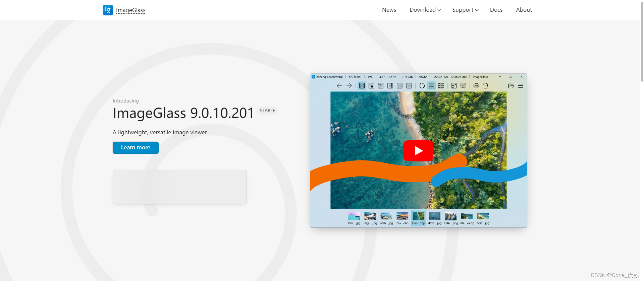
Task: Click the ImageGlass logo icon in header
Action: pos(108,10)
